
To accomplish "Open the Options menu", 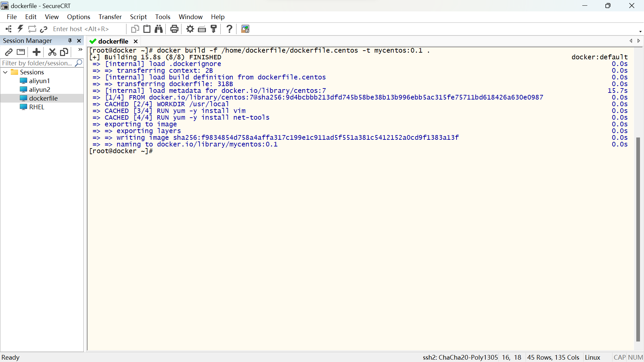I will (x=78, y=17).
